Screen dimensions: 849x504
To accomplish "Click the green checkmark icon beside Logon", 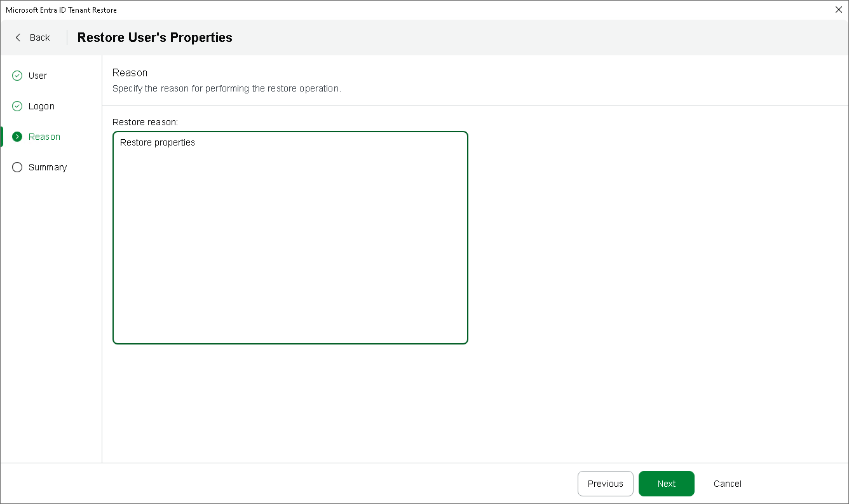I will pos(17,106).
